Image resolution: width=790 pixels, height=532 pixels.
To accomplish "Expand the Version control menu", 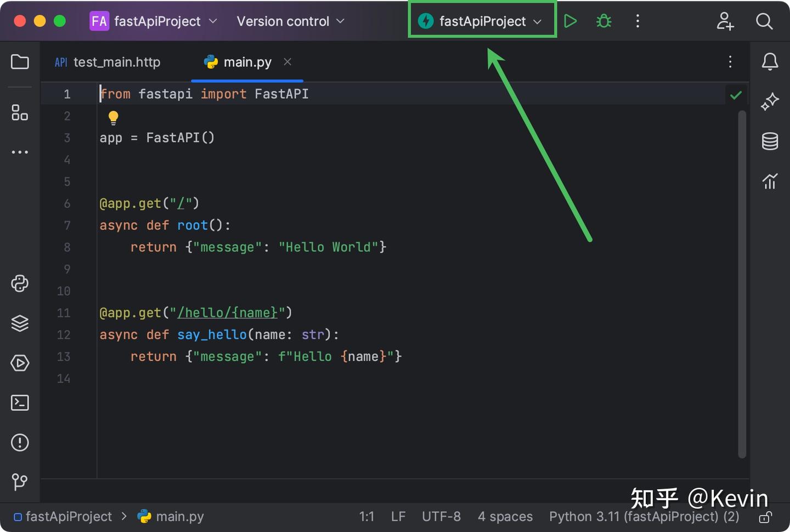I will 290,21.
